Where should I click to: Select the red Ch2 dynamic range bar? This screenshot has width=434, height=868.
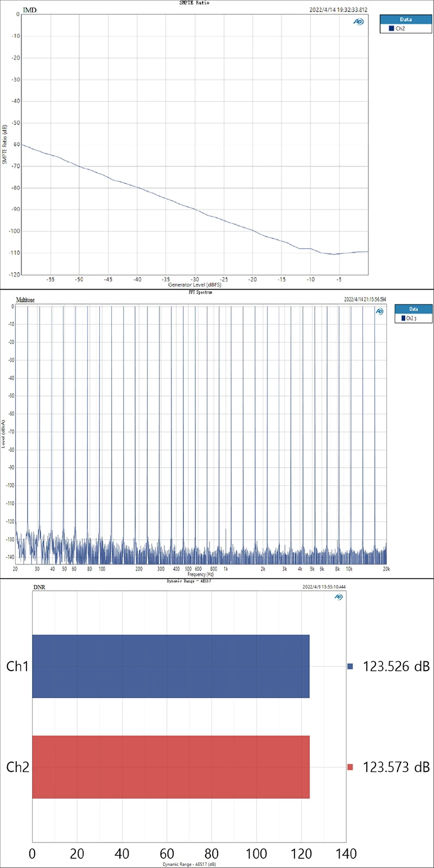(171, 767)
